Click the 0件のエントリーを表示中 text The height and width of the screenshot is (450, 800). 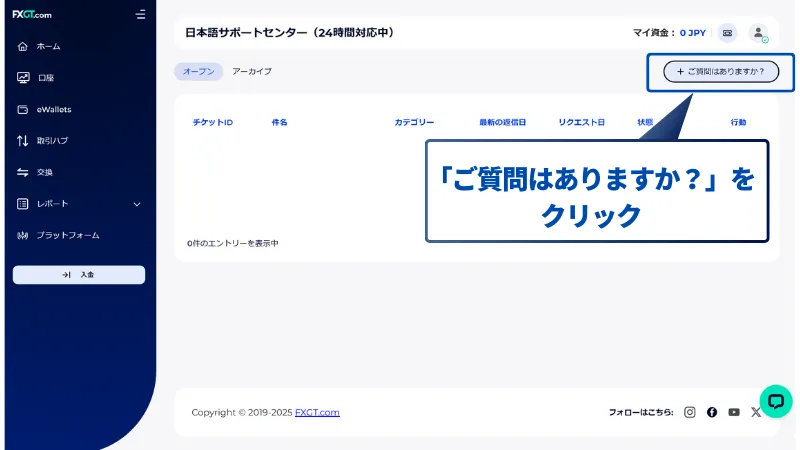[x=233, y=243]
